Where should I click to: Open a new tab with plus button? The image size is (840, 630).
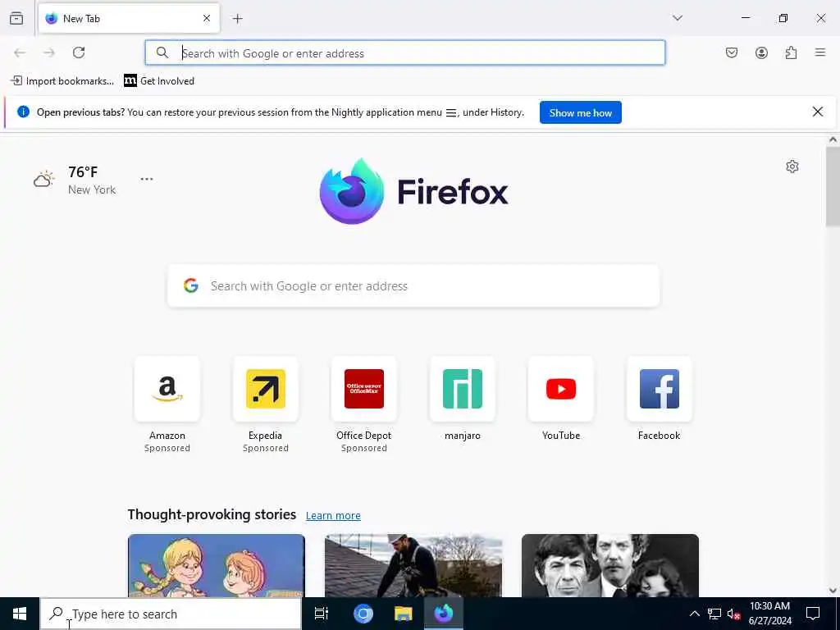[237, 19]
